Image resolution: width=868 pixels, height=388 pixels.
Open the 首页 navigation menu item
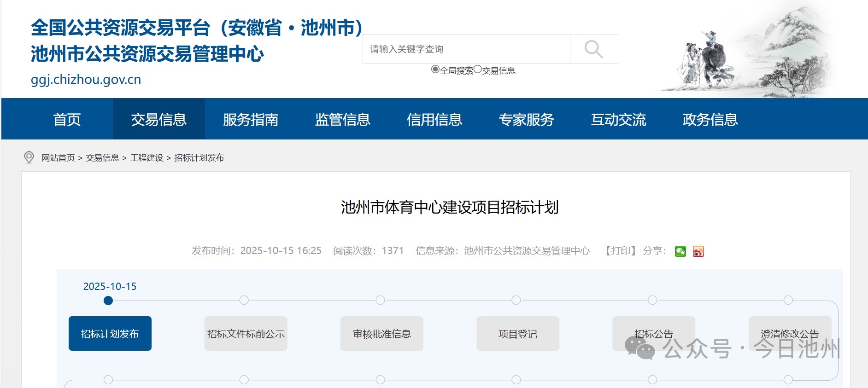(x=67, y=119)
